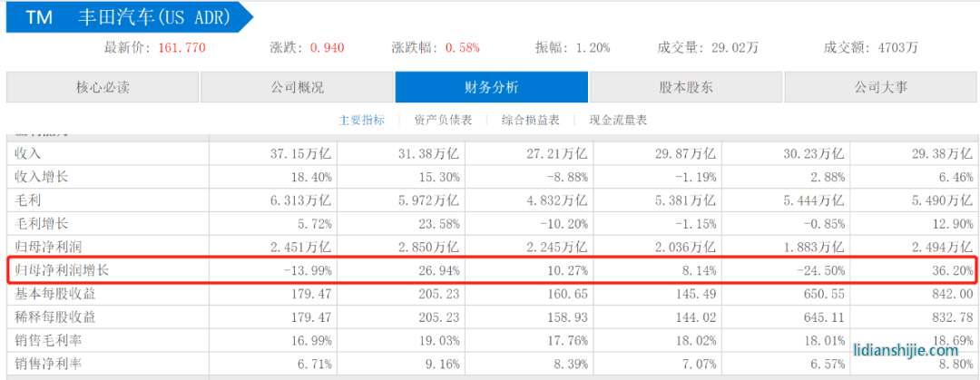980x380 pixels.
Task: Click the 主要指标 sub-link
Action: coord(361,120)
